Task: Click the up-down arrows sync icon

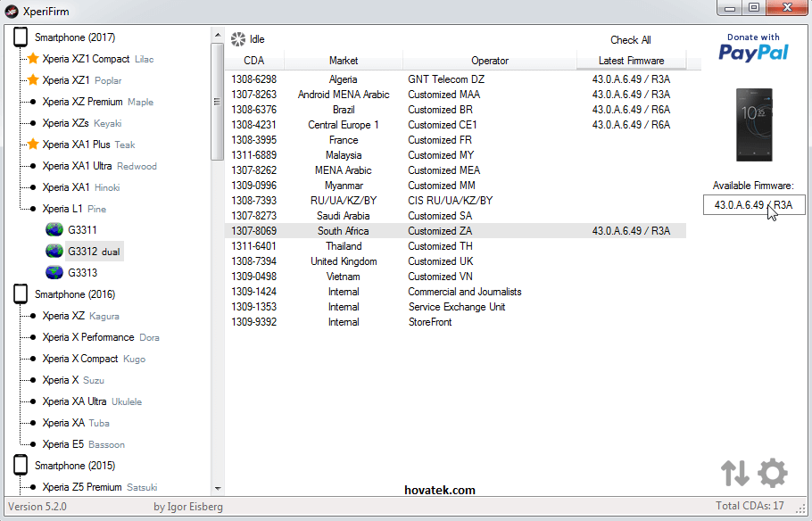Action: coord(735,473)
